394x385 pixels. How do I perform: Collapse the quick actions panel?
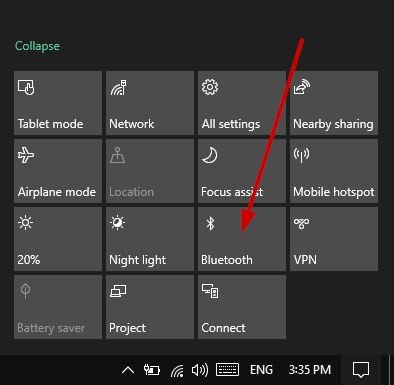pos(37,46)
